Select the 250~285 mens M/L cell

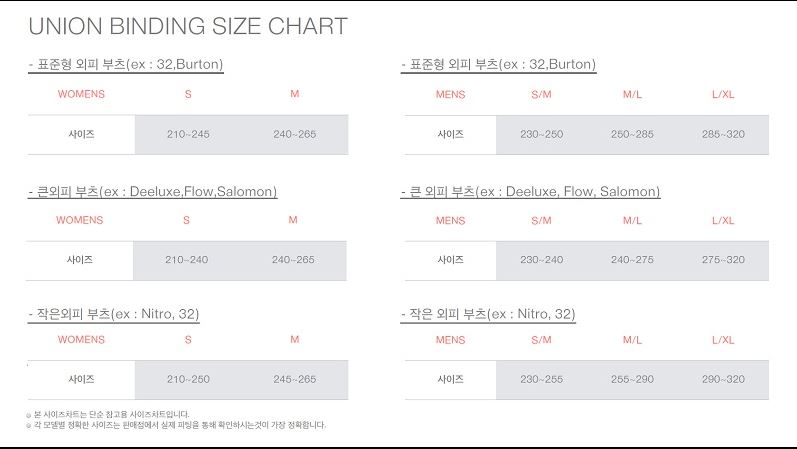coord(632,135)
